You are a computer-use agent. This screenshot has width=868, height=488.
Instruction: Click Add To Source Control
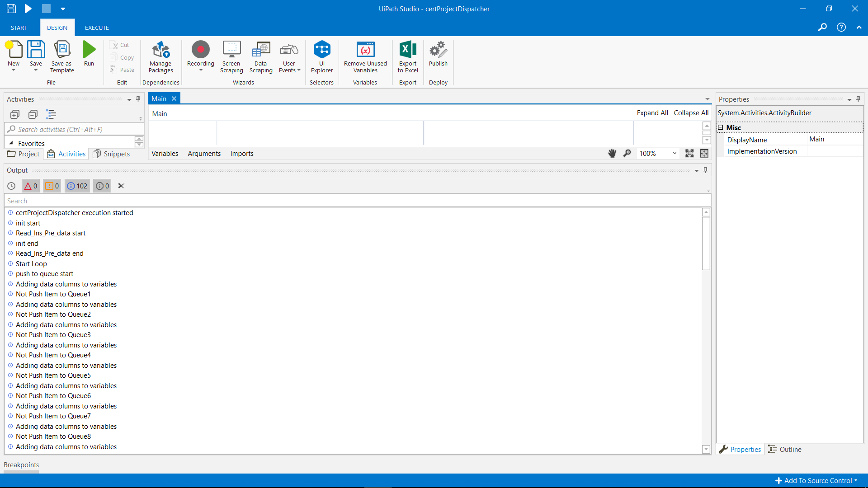click(x=817, y=481)
